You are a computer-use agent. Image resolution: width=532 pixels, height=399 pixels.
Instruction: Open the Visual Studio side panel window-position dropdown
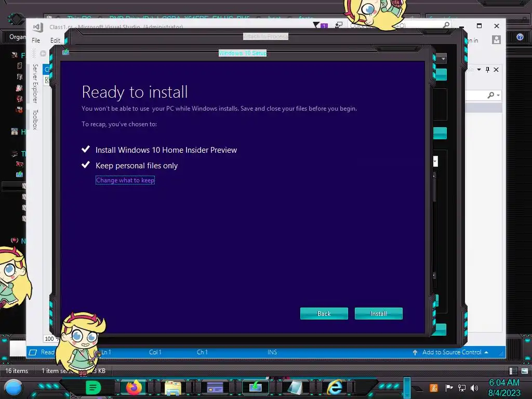point(478,70)
